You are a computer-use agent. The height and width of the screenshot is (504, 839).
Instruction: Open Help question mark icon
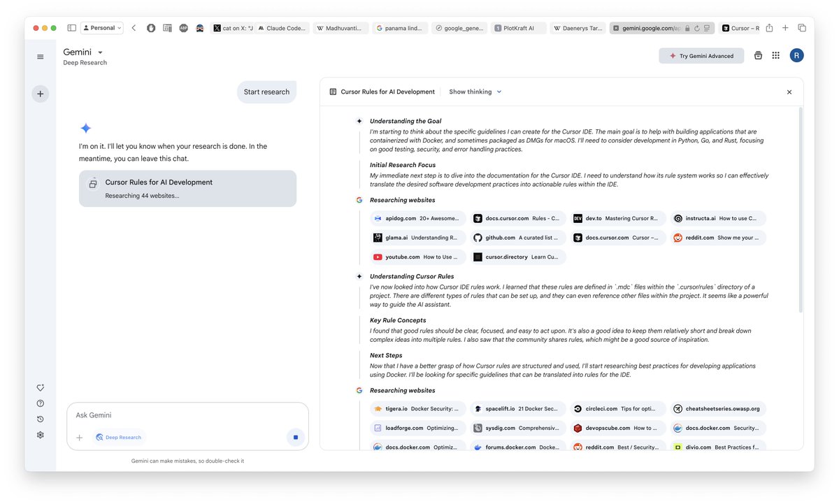pyautogui.click(x=41, y=403)
